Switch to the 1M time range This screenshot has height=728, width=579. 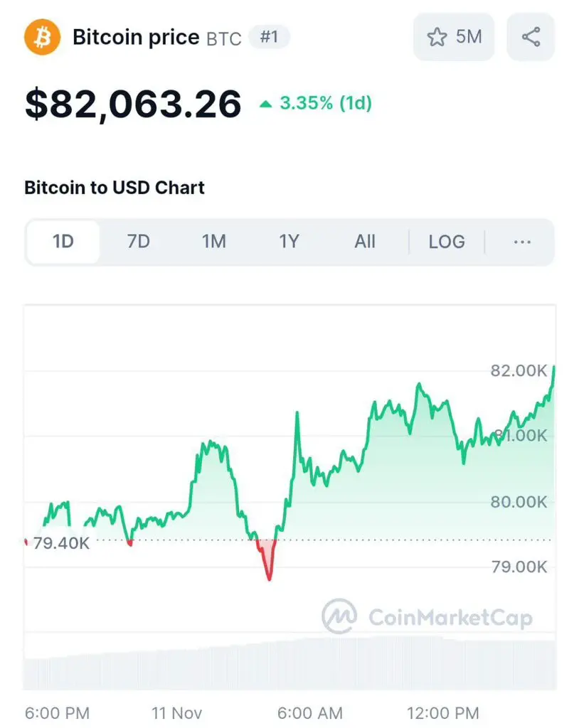[x=214, y=242]
